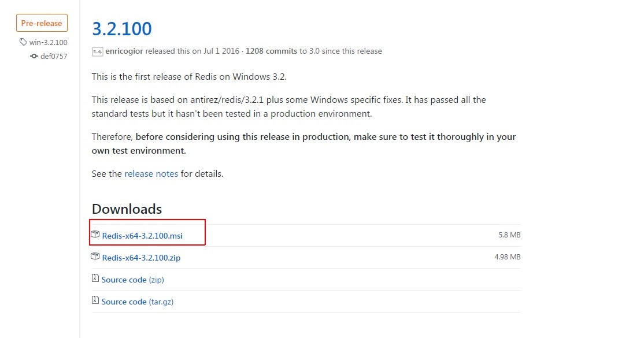Click the archive icon beside Source code (tar.gz)

[x=95, y=300]
